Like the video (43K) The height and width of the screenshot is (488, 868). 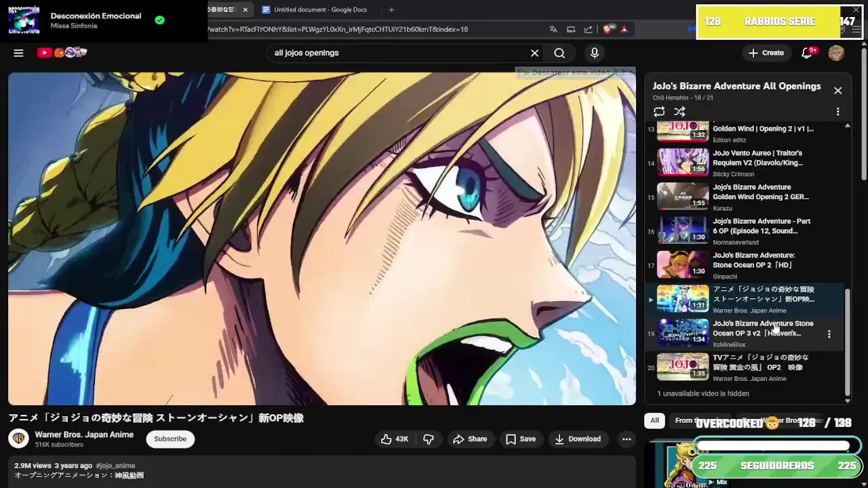click(394, 439)
